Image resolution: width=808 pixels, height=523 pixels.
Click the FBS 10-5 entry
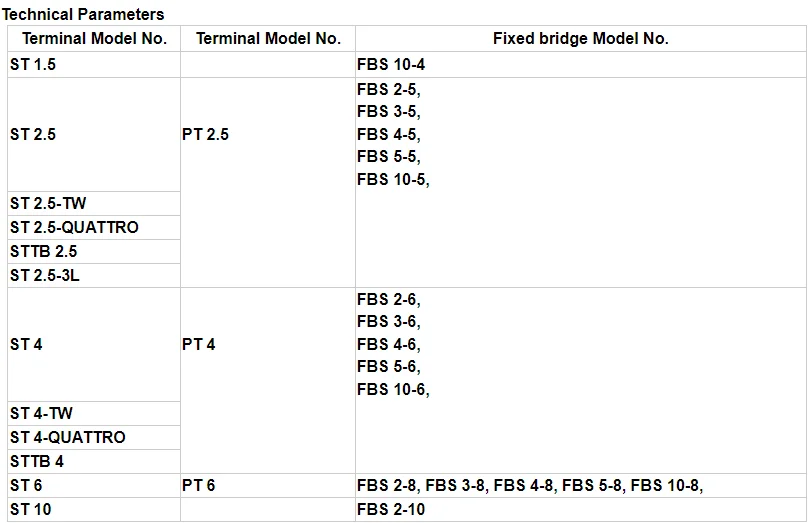(x=392, y=180)
